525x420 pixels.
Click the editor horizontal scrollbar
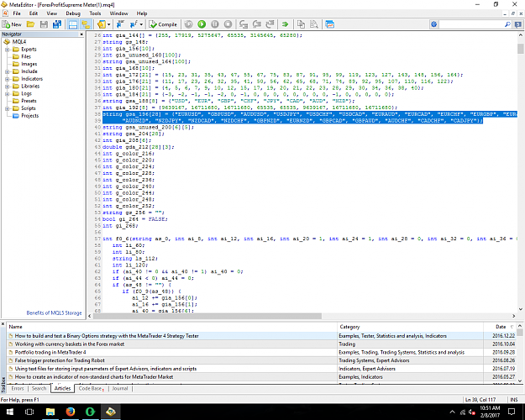pos(207,316)
